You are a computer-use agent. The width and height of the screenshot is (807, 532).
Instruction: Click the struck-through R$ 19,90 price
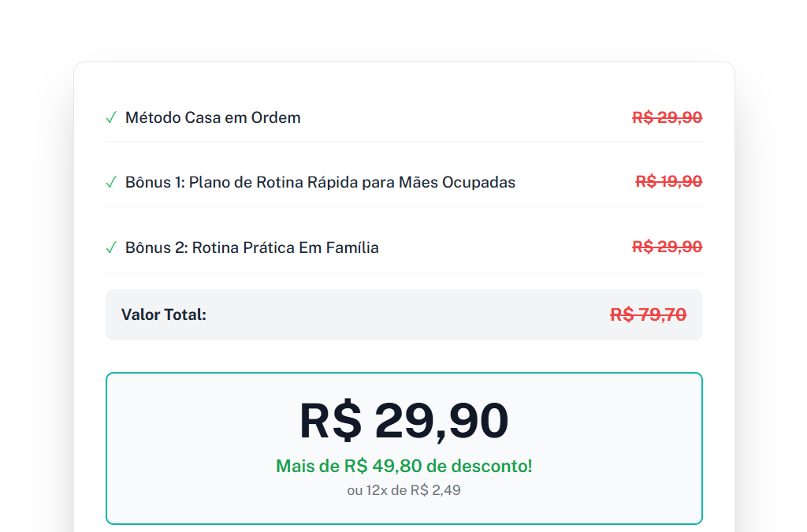[x=668, y=181]
